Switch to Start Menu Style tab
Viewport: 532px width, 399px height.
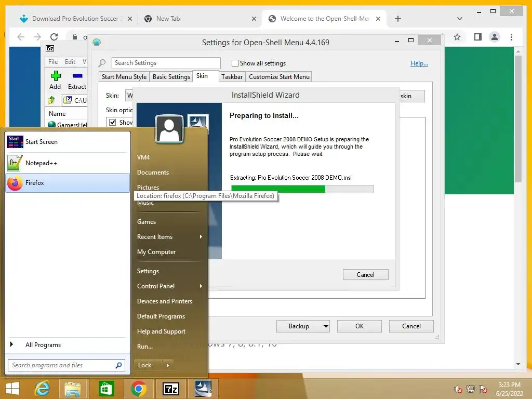pos(124,77)
